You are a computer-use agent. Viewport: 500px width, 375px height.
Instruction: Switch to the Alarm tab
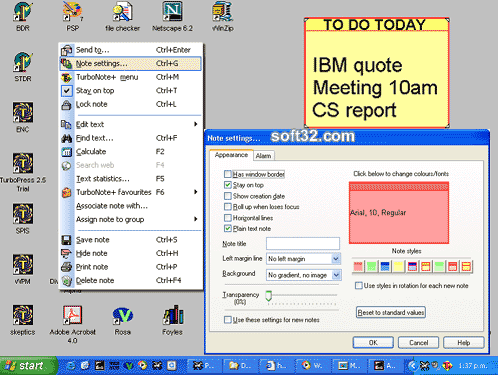pyautogui.click(x=263, y=156)
